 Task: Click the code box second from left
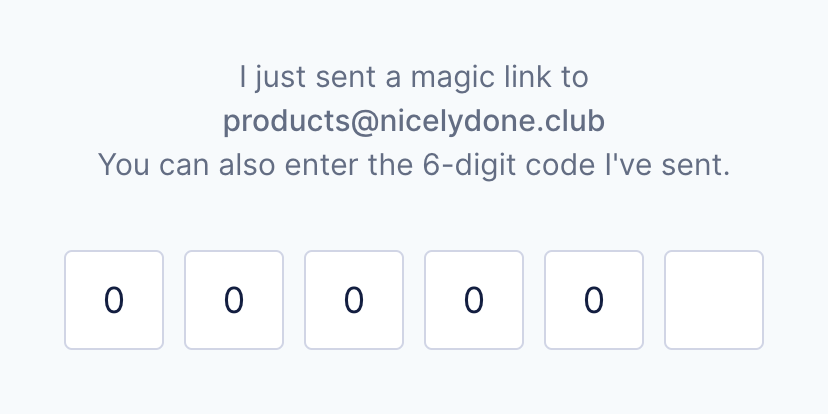[234, 300]
